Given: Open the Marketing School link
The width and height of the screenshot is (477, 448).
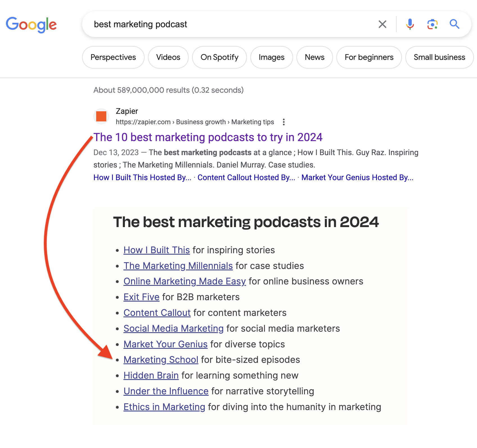Looking at the screenshot, I should coord(161,360).
